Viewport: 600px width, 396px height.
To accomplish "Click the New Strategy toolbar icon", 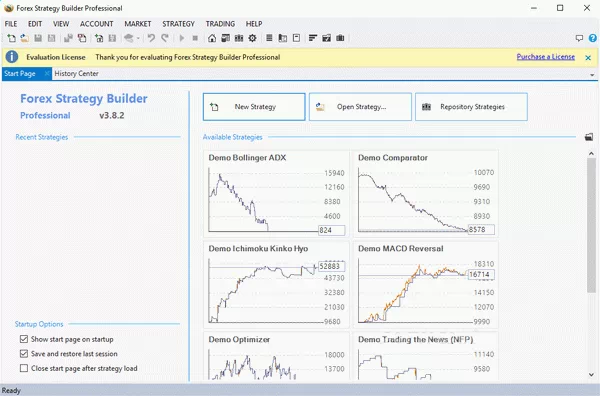I will (11, 38).
